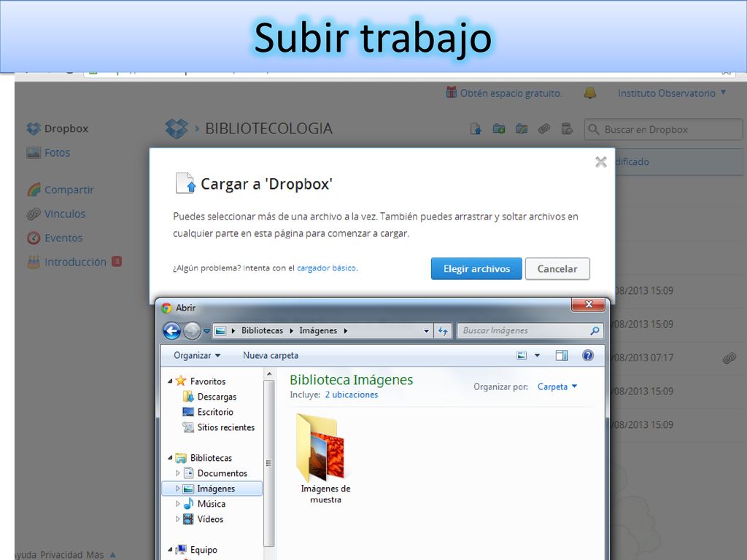Click Imágenes in the address breadcrumb
Viewport: 747px width, 560px height.
pos(318,330)
